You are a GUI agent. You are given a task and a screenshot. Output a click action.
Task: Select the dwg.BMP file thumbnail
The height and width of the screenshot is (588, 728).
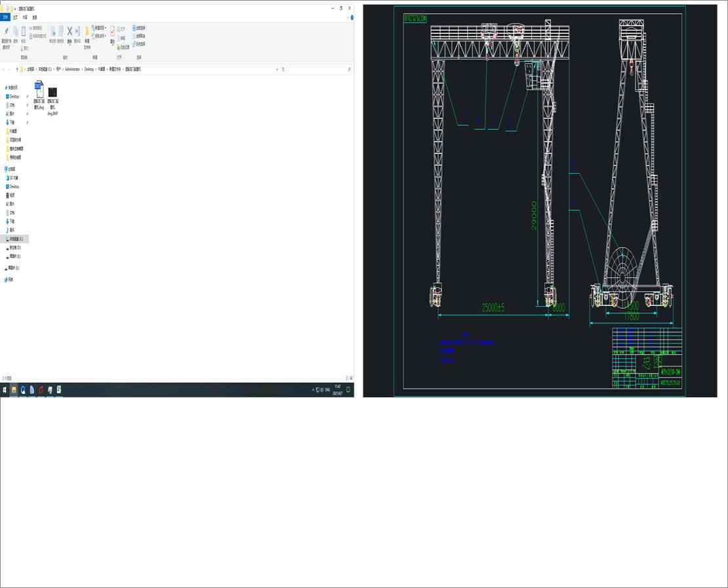[52, 92]
